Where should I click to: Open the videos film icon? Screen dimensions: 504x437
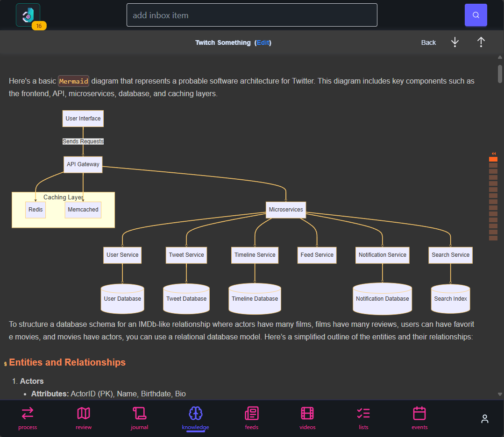click(308, 413)
